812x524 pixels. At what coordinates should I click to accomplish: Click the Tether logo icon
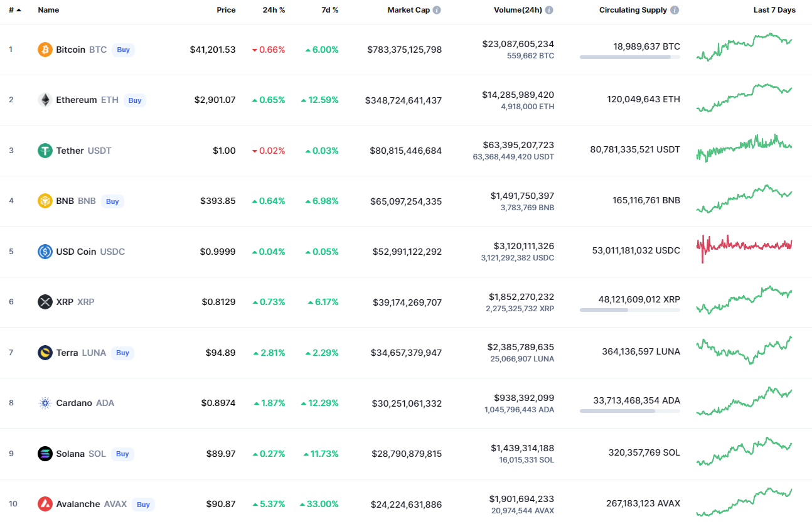(45, 151)
